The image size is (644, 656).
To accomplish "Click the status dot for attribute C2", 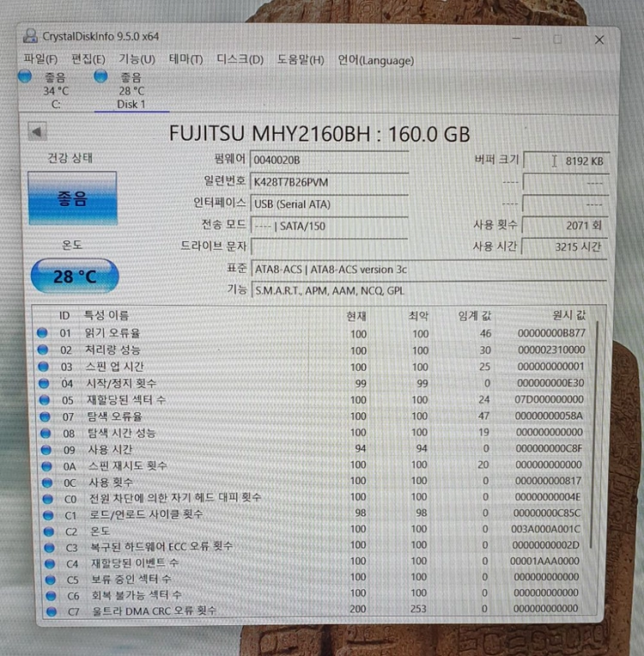I will pyautogui.click(x=49, y=531).
